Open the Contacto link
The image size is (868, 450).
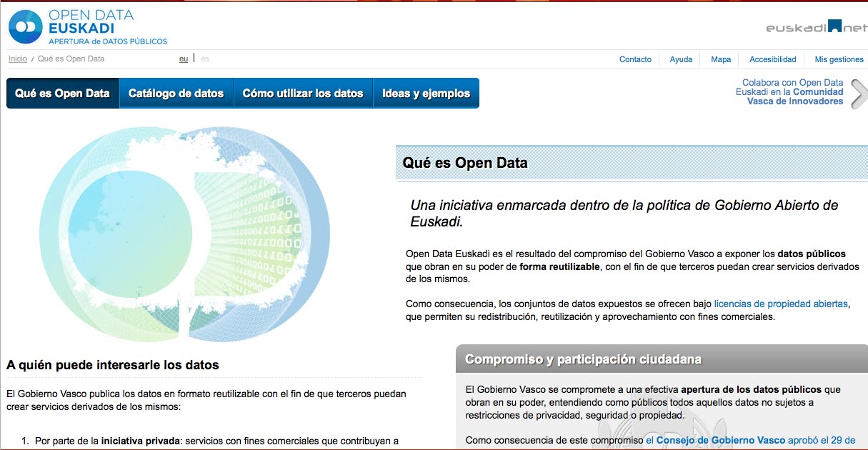pos(636,59)
